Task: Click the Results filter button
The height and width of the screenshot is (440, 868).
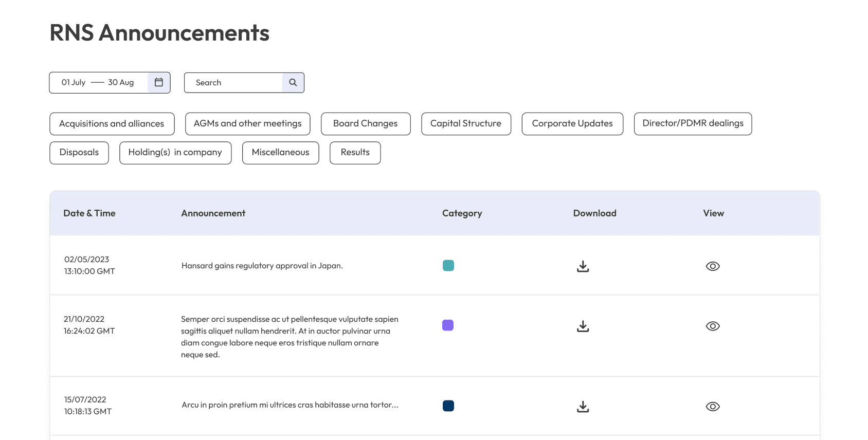Action: tap(355, 153)
